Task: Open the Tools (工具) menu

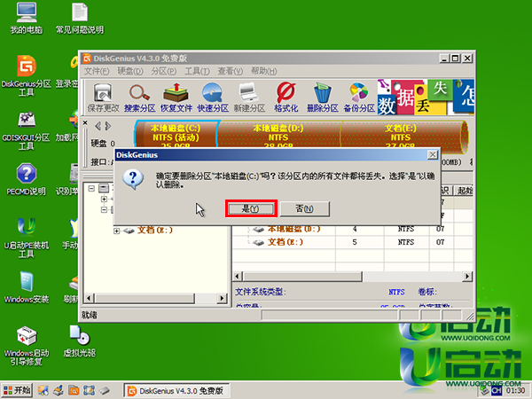Action: (x=197, y=71)
